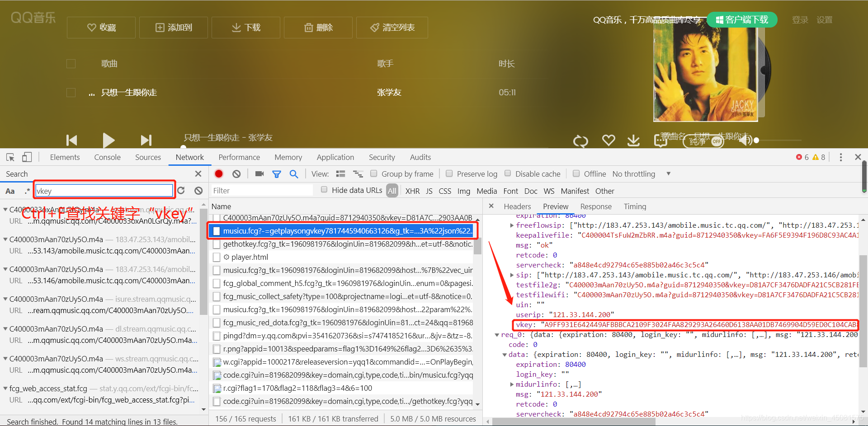The height and width of the screenshot is (426, 868).
Task: Switch to the Elements tab
Action: coord(65,157)
